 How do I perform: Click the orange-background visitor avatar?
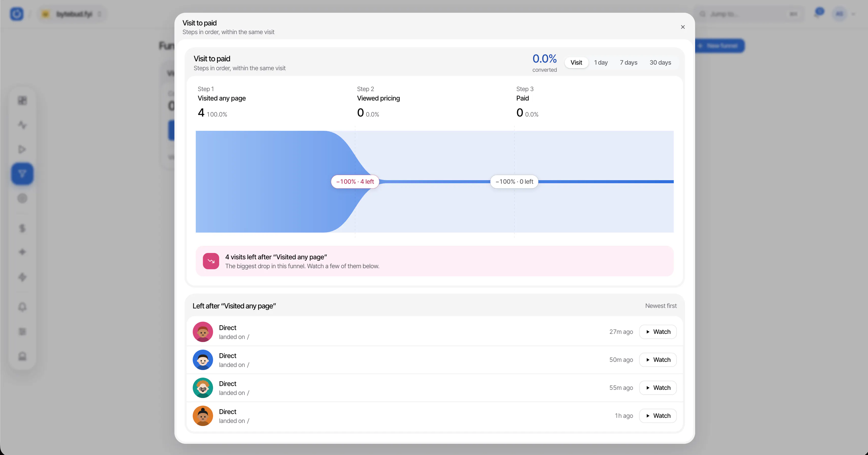coord(203,416)
